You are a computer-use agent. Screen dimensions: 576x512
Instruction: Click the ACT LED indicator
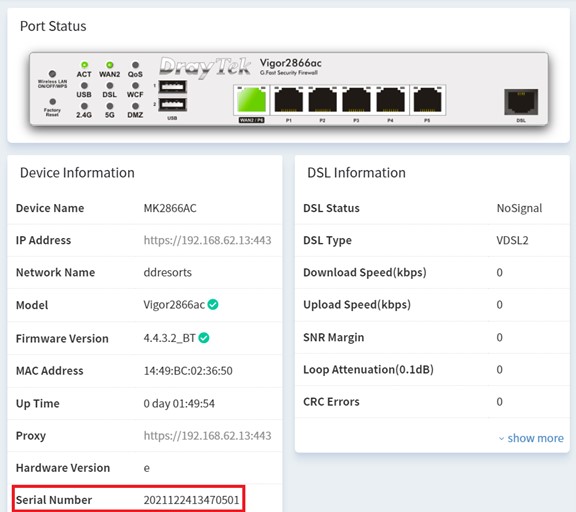click(x=84, y=65)
